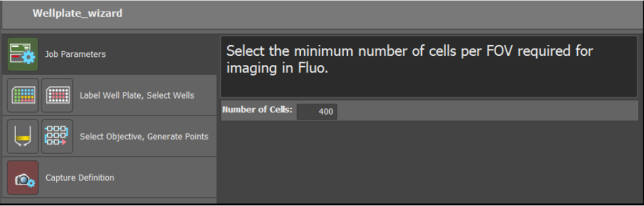
Task: Choose 'Select Objective, Generate Points' step text
Action: tap(144, 136)
